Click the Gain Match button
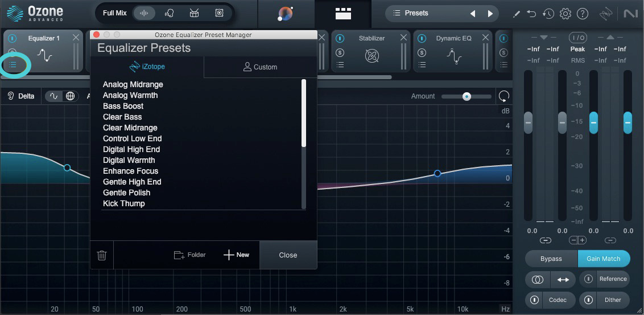This screenshot has height=315, width=644. (x=604, y=259)
